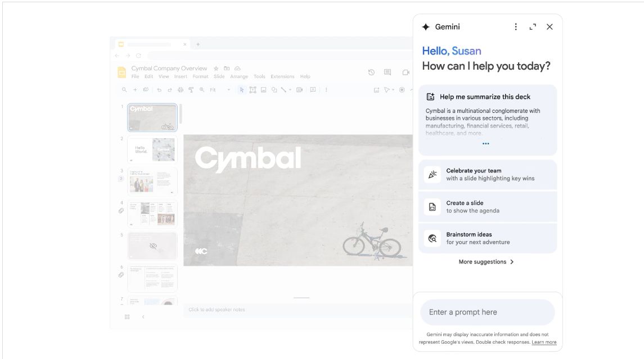The width and height of the screenshot is (644, 359).
Task: Open the Format menu in Slides
Action: (200, 77)
